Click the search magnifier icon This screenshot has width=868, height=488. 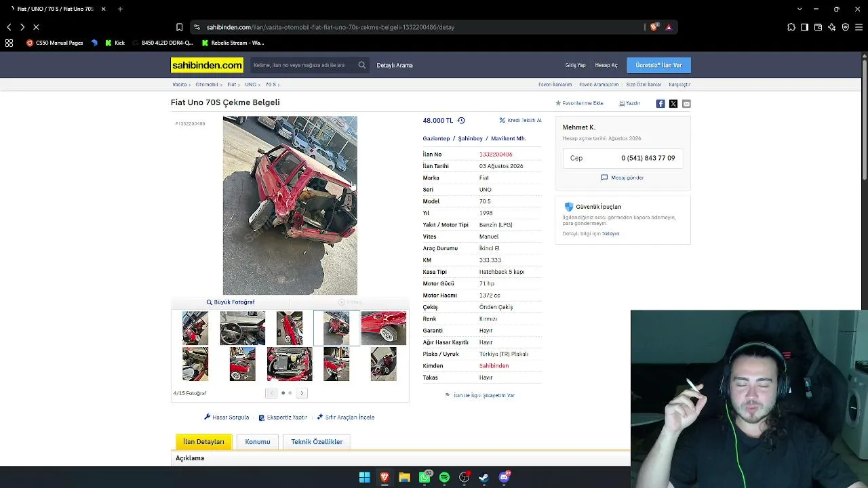click(362, 65)
